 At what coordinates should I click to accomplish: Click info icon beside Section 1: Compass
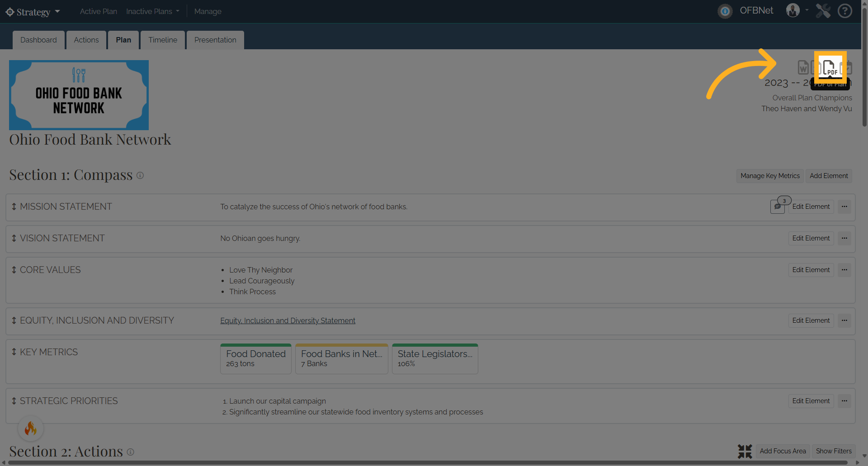click(x=140, y=175)
